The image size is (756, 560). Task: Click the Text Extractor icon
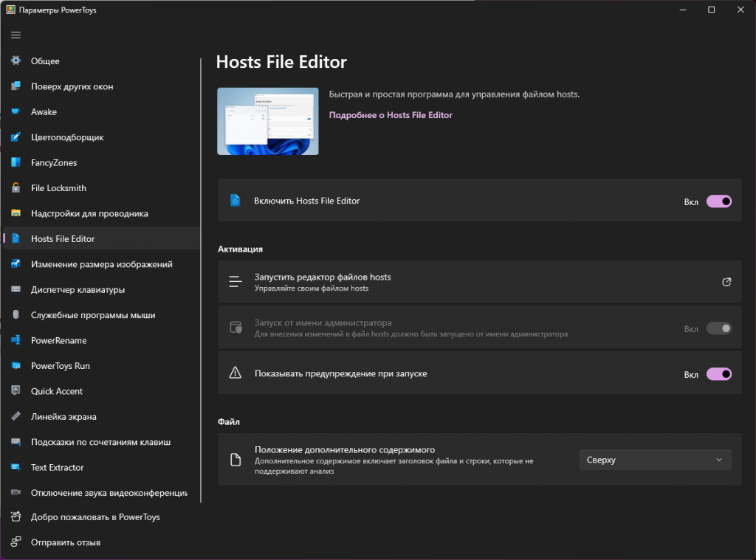click(16, 468)
